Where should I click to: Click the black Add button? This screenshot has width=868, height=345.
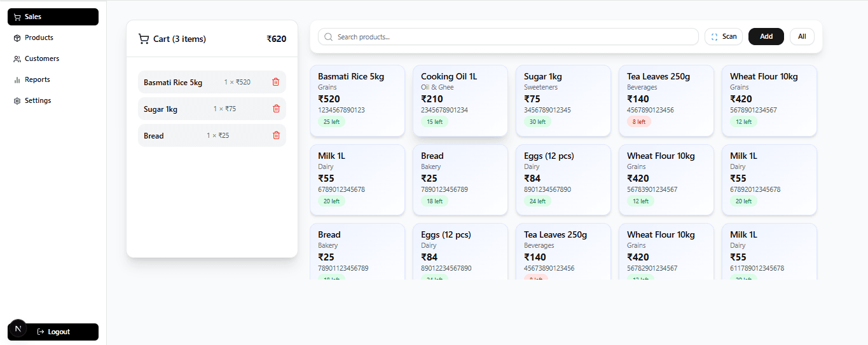point(766,37)
